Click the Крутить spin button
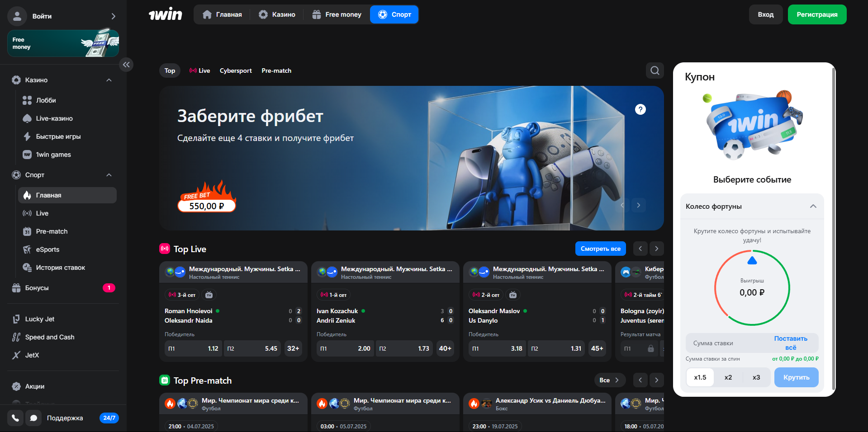The height and width of the screenshot is (432, 868). point(796,377)
